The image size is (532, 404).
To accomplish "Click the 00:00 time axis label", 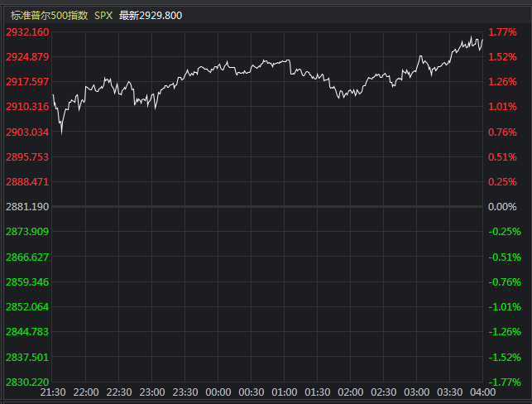I will point(218,392).
